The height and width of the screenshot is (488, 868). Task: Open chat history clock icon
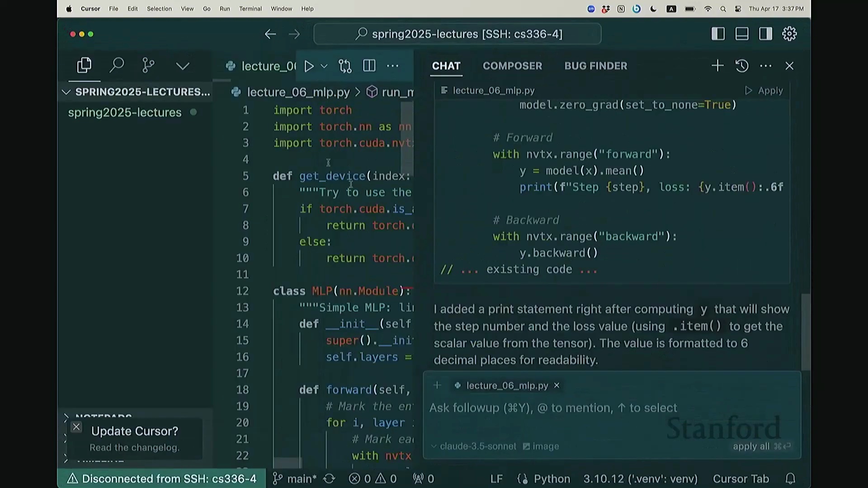click(x=742, y=66)
